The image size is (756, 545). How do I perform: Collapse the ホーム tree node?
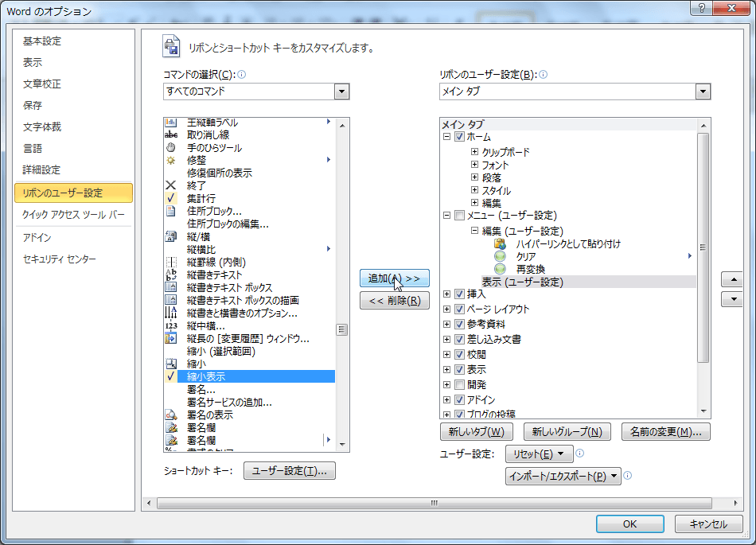tap(446, 136)
